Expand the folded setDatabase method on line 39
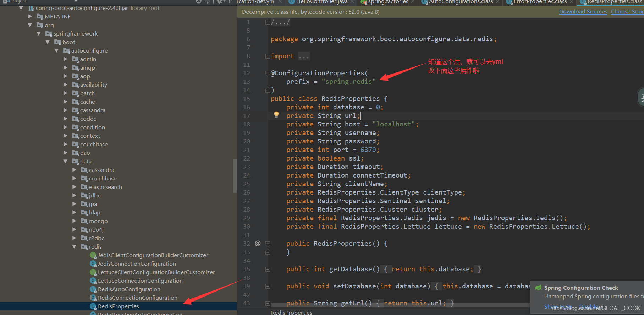The width and height of the screenshot is (644, 315). pyautogui.click(x=268, y=286)
